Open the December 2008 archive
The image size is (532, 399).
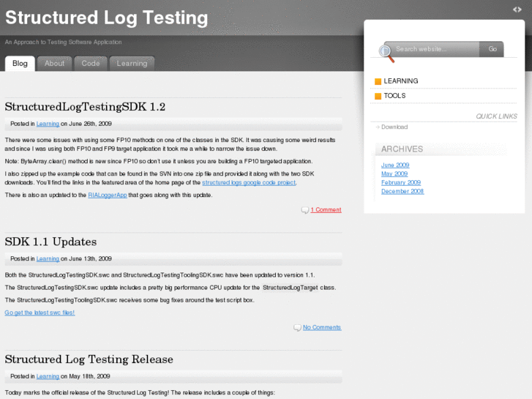[402, 192]
